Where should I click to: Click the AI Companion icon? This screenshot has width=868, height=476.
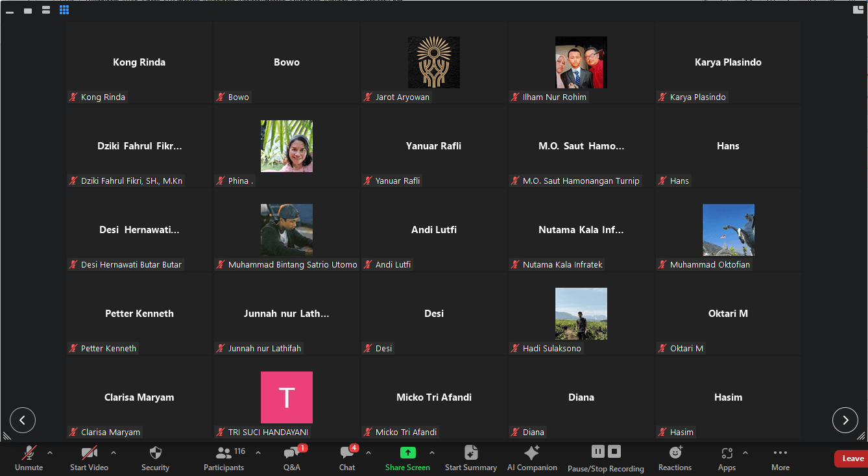tap(532, 458)
